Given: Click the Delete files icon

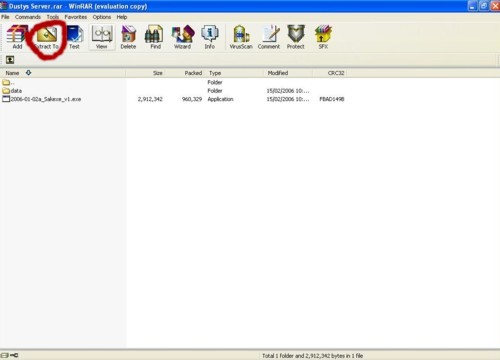Looking at the screenshot, I should tap(128, 37).
